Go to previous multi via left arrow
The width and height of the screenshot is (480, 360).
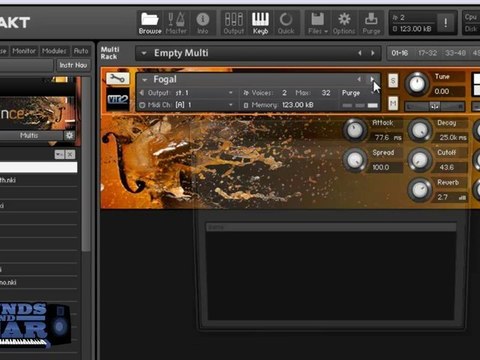click(360, 53)
